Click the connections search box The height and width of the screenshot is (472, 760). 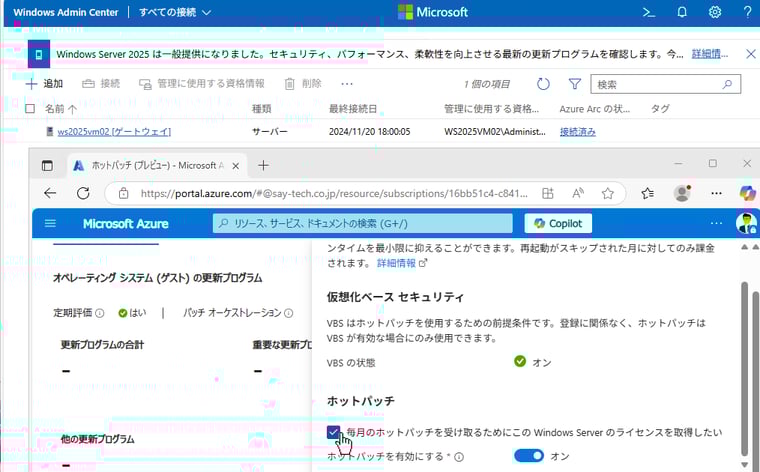pos(665,85)
